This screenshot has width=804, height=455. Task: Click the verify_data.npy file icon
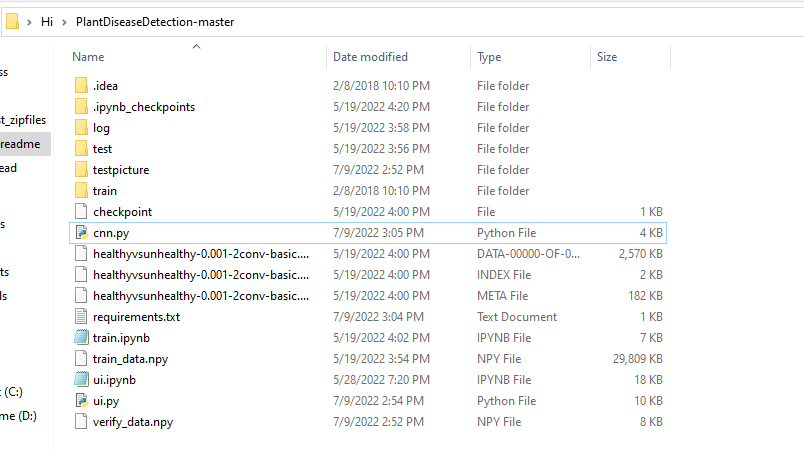pyautogui.click(x=81, y=422)
